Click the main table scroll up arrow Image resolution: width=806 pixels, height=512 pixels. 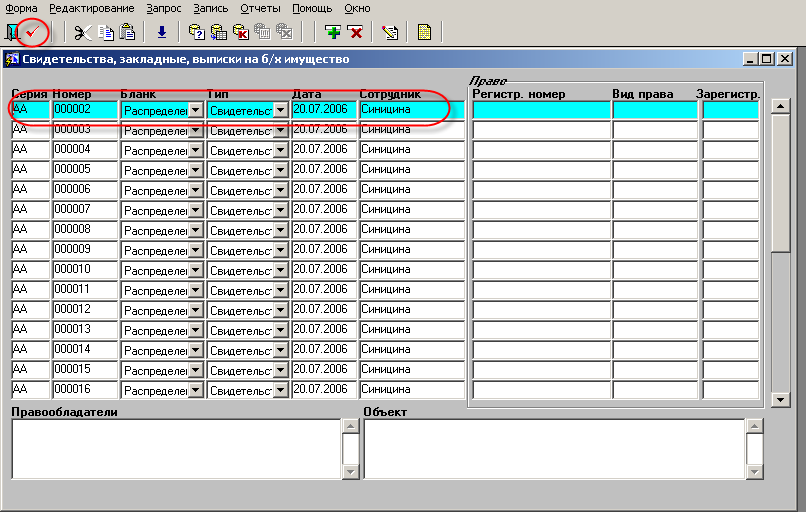point(780,106)
